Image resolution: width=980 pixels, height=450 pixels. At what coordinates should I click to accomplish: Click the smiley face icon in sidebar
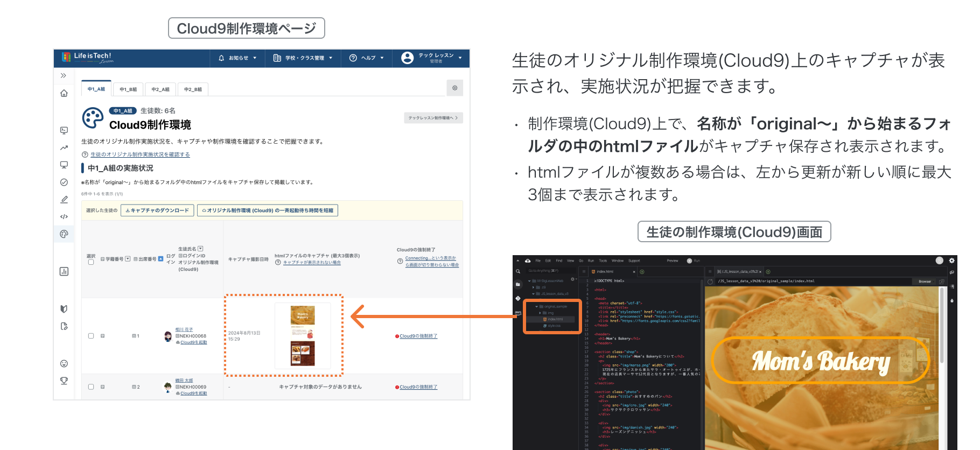pyautogui.click(x=64, y=363)
